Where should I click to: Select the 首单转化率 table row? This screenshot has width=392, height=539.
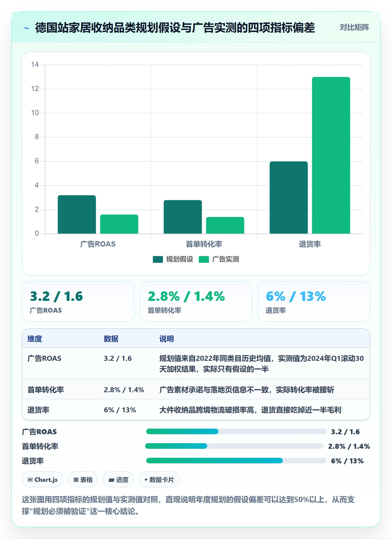tap(196, 389)
